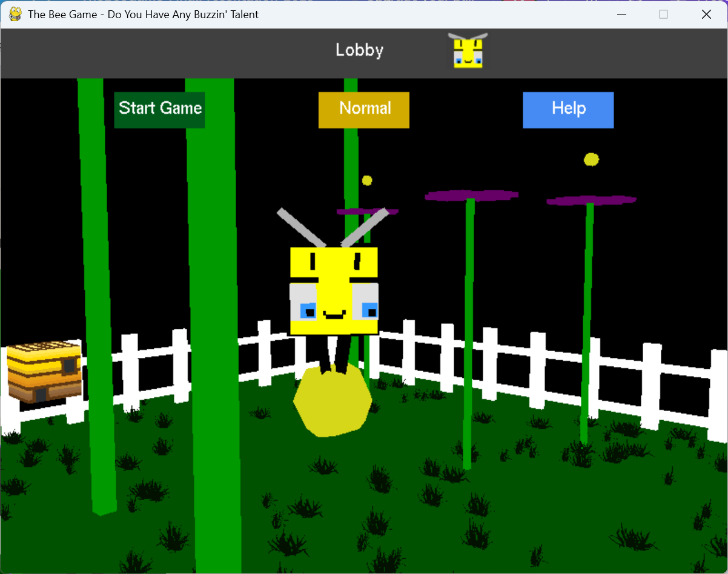
Task: Click the pygame app icon in title bar
Action: (15, 14)
